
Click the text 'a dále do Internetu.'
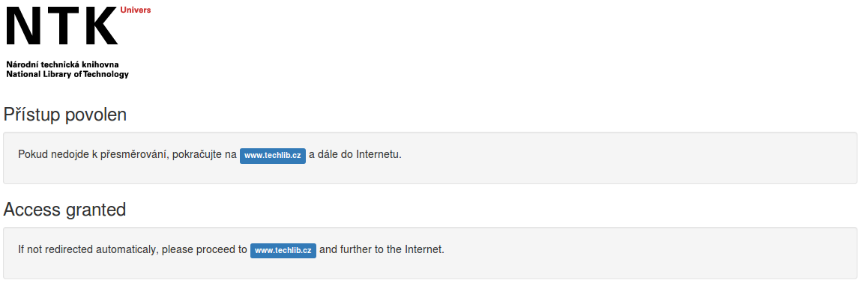[x=355, y=155]
